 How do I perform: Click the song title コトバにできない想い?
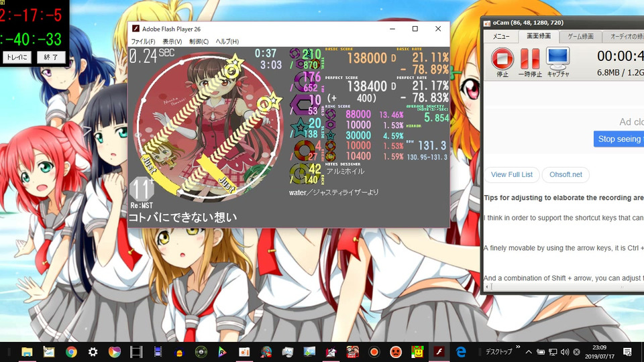pos(182,217)
